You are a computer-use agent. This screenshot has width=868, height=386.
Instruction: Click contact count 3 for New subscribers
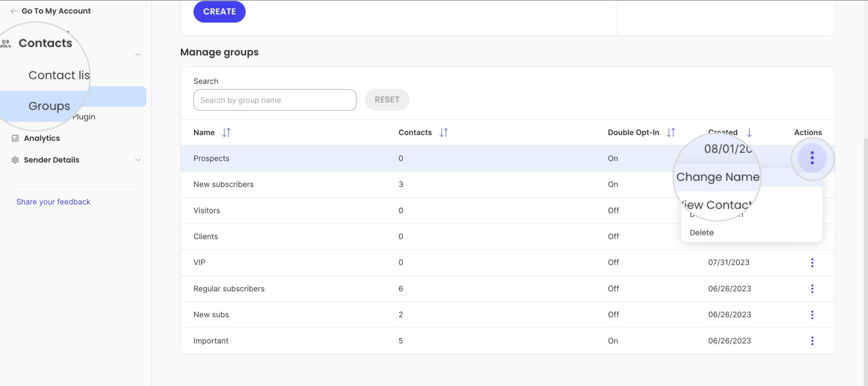coord(401,184)
